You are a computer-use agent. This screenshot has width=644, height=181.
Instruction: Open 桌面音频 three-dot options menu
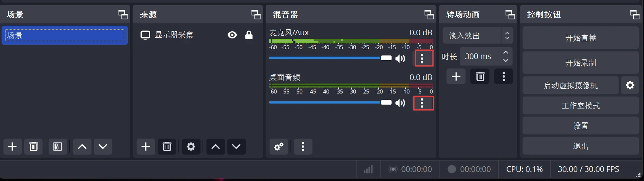pyautogui.click(x=422, y=103)
